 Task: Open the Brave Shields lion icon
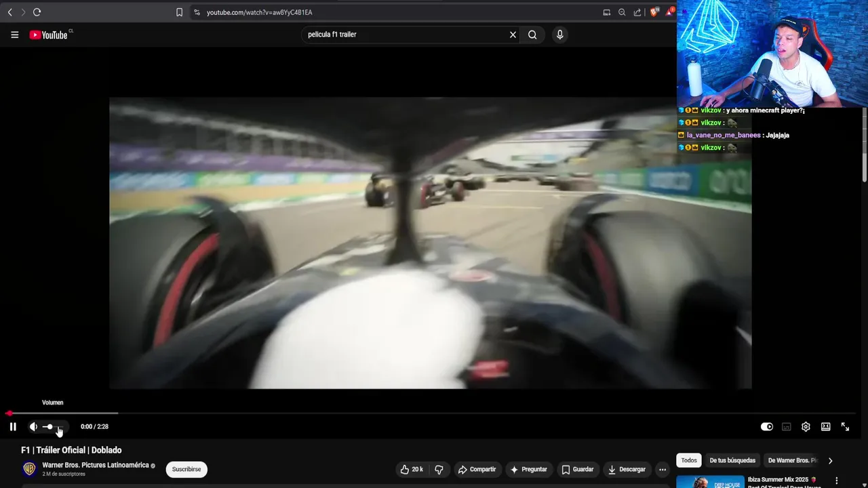[x=654, y=12]
